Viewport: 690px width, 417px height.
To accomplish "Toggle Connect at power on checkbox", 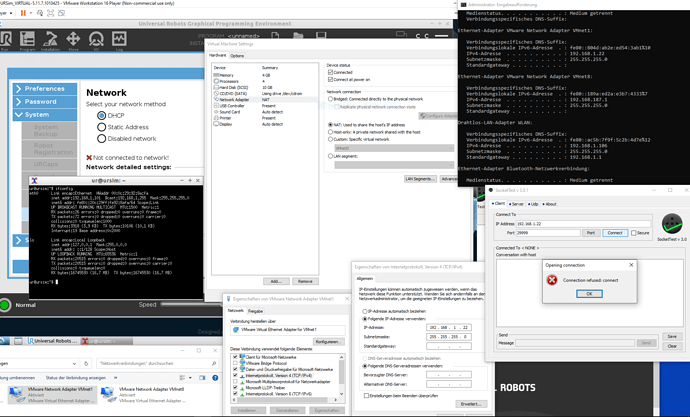I will (x=330, y=80).
